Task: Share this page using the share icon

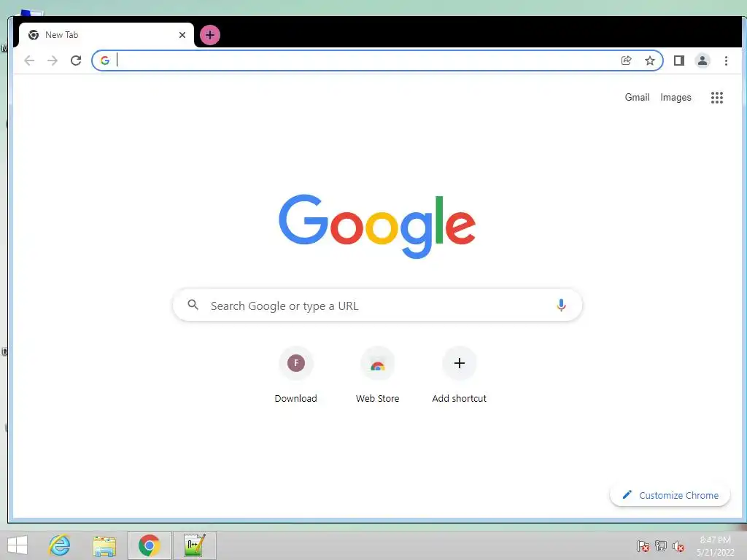Action: coord(627,61)
